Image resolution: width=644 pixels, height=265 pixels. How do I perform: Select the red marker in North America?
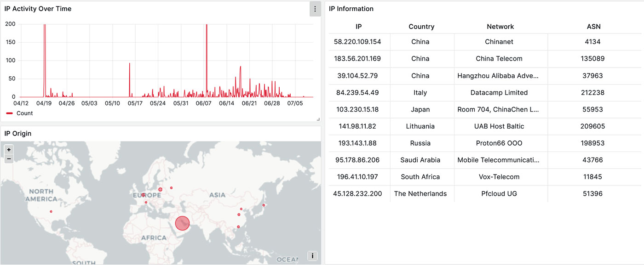[51, 211]
